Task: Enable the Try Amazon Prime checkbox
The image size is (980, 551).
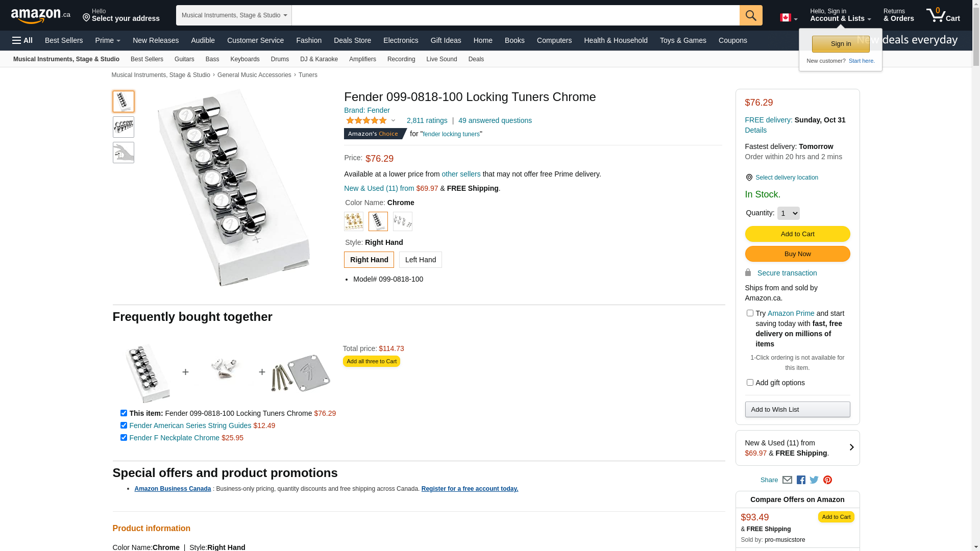Action: [x=750, y=313]
